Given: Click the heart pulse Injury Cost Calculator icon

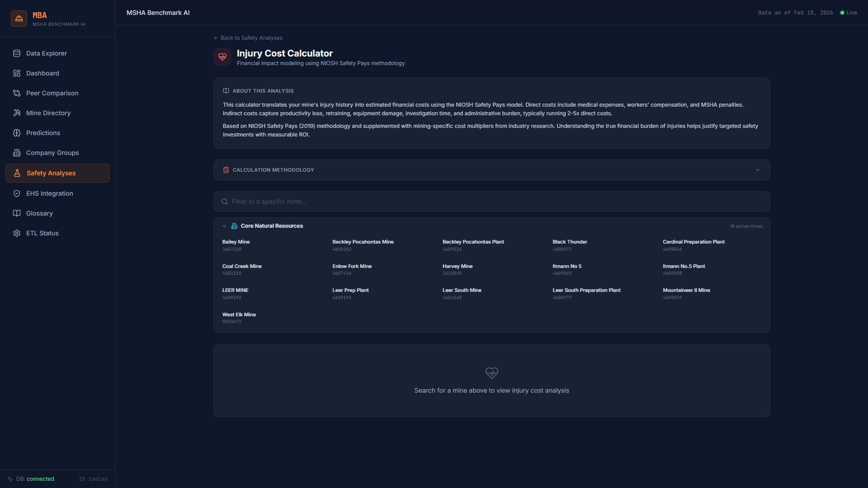Looking at the screenshot, I should [x=222, y=57].
